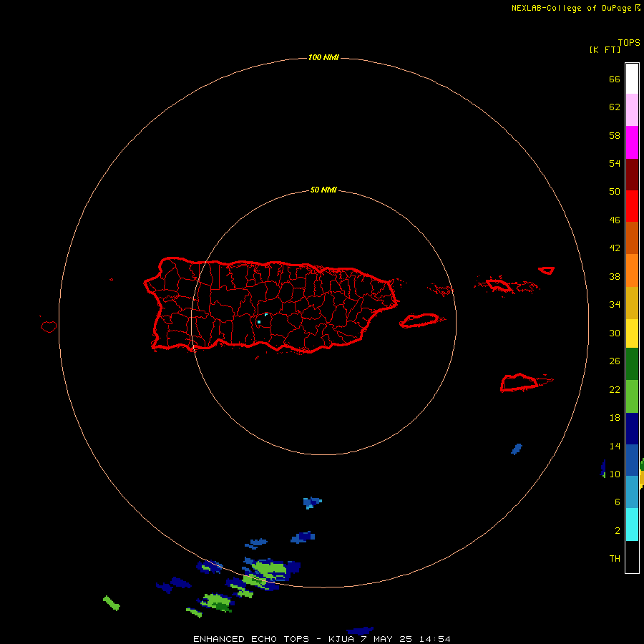This screenshot has height=644, width=644.
Task: Click the legend value "14"
Action: coord(615,446)
